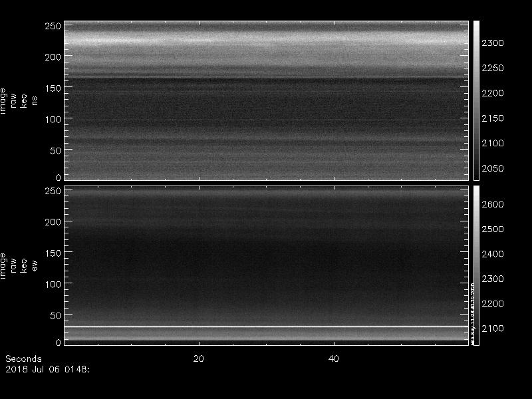This screenshot has height=399, width=532.
Task: Click the '100' tick on ns keogram axis
Action: coord(53,120)
